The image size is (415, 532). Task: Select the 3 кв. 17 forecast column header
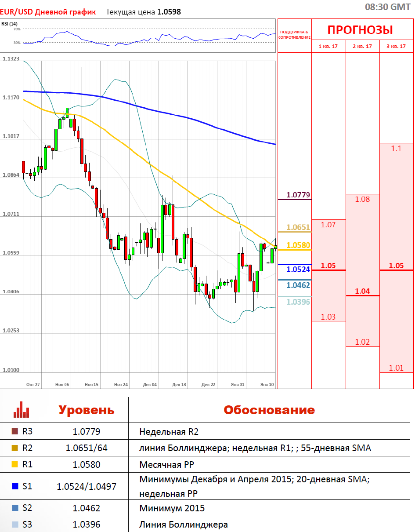point(396,46)
